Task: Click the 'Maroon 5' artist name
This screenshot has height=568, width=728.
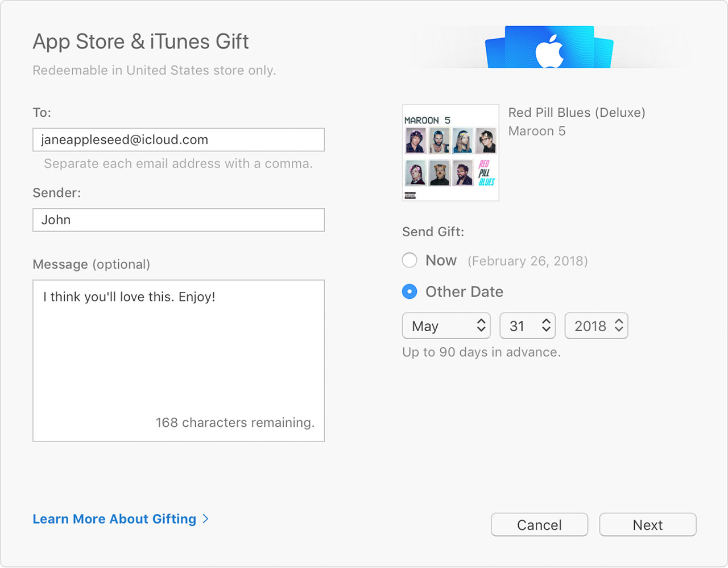Action: pyautogui.click(x=537, y=131)
